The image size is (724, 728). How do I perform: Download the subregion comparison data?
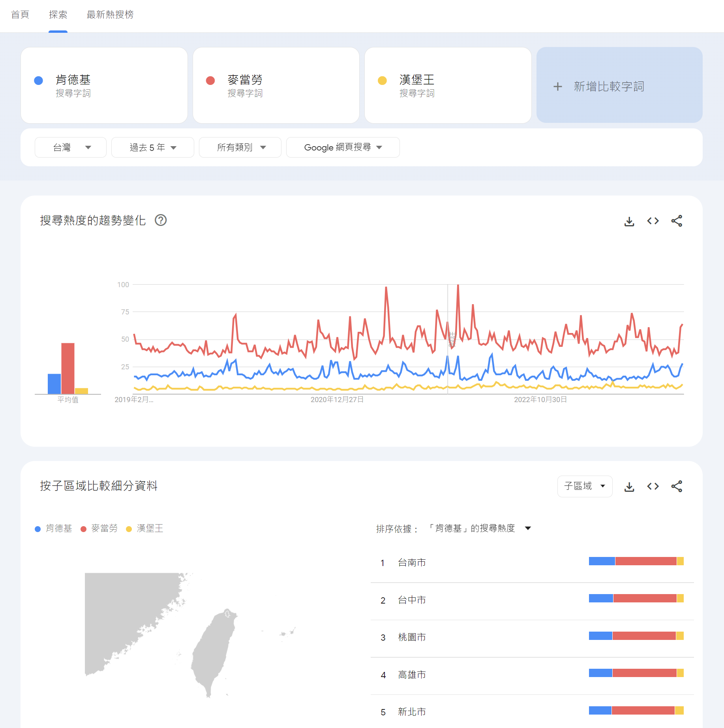(x=629, y=487)
